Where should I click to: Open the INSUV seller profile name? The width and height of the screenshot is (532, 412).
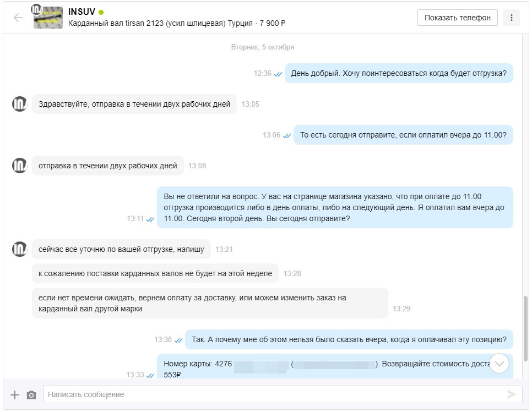click(x=82, y=12)
